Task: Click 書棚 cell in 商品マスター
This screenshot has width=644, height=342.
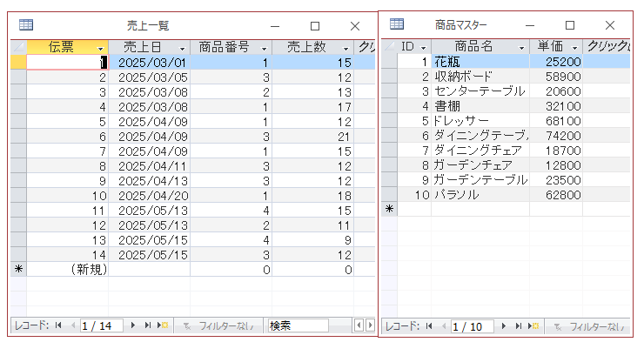Action: [480, 106]
